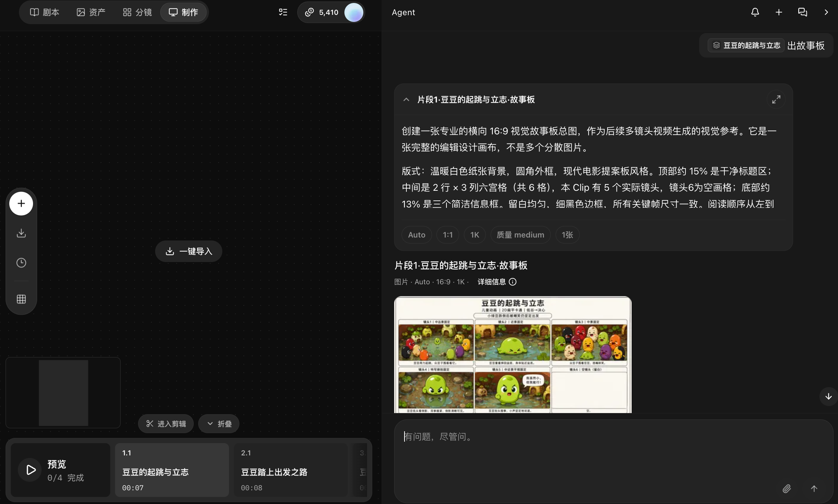Open the 资产 tab

91,12
